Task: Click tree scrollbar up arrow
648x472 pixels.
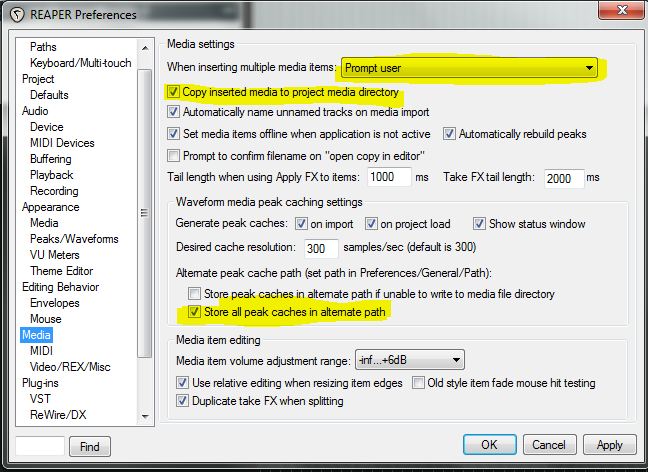Action: 145,48
